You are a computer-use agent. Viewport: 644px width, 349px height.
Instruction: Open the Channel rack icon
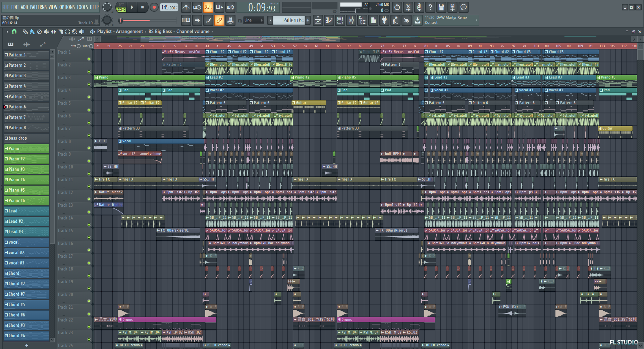pyautogui.click(x=340, y=20)
